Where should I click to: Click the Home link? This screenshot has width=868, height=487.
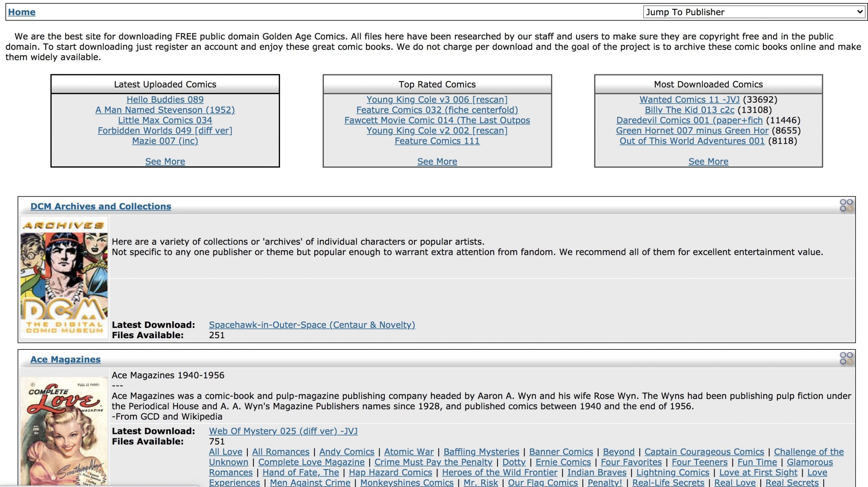[22, 12]
